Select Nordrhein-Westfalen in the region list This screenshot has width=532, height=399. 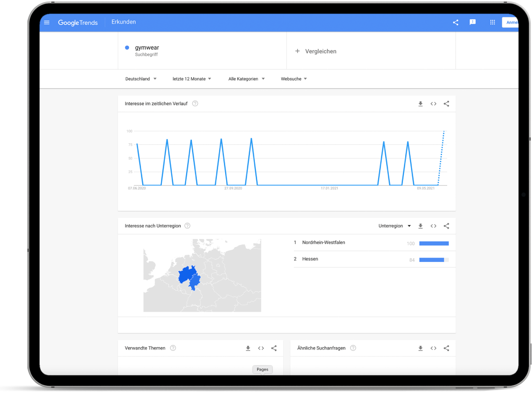(324, 243)
